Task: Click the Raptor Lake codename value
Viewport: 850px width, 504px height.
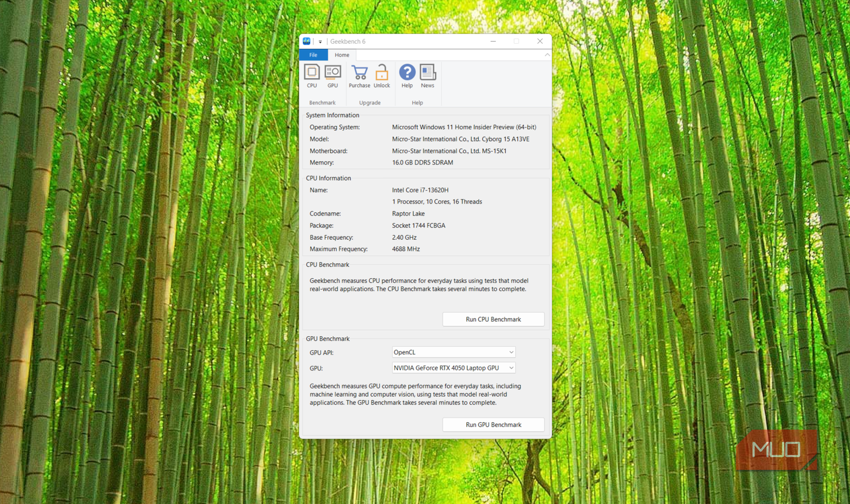Action: pyautogui.click(x=408, y=214)
